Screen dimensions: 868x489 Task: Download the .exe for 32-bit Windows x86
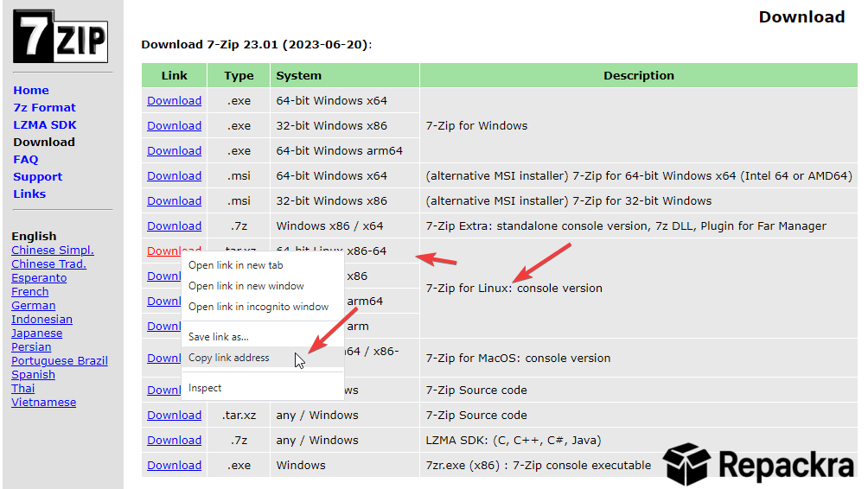click(174, 125)
